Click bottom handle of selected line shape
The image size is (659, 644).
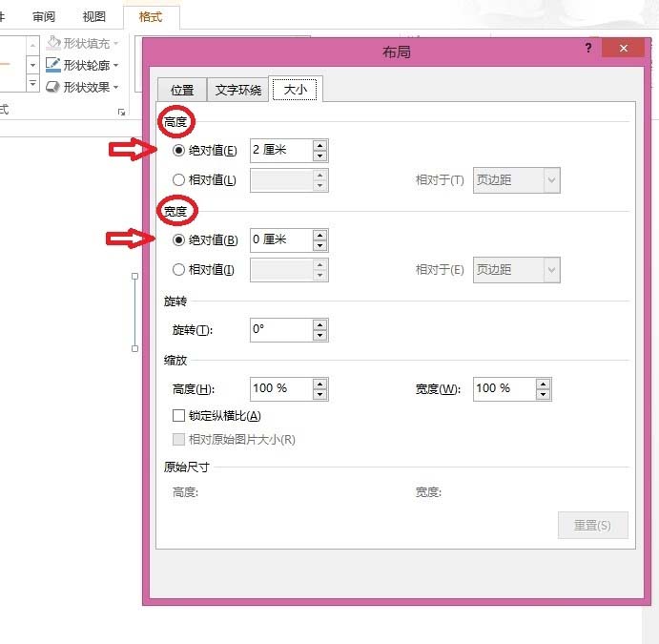point(134,348)
